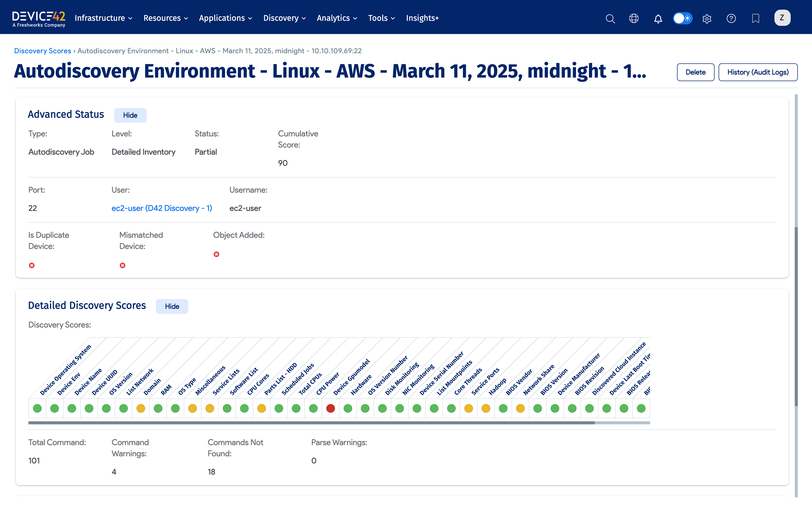Hide the Detailed Discovery Scores section
Screen dimensions: 812x507
[172, 306]
